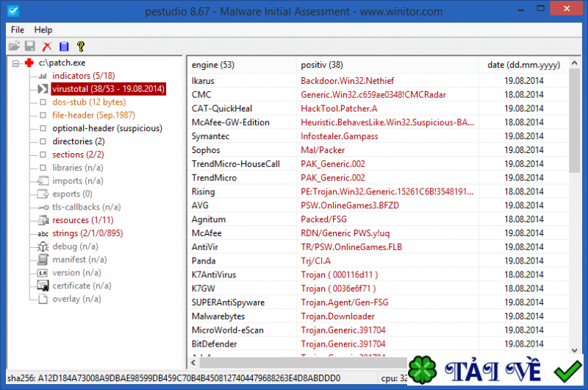Click the save floppy disk toolbar icon
The image size is (588, 390).
[x=30, y=46]
